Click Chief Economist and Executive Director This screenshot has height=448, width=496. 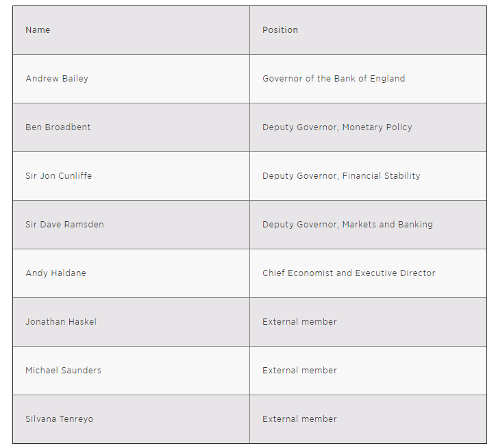coord(349,273)
